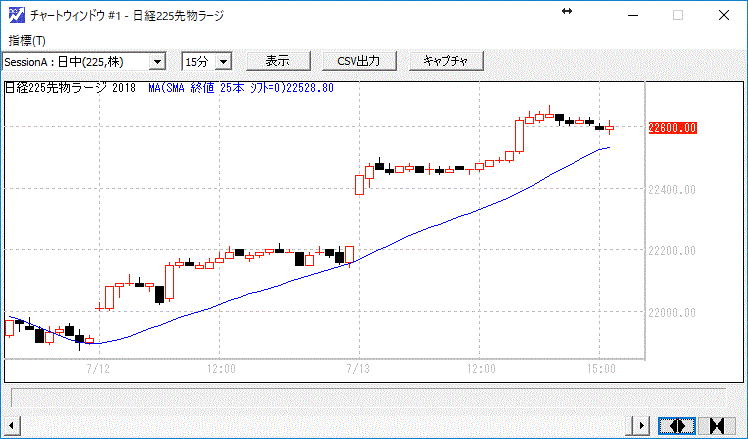This screenshot has height=439, width=748.
Task: Click the 表示 button
Action: pyautogui.click(x=278, y=61)
